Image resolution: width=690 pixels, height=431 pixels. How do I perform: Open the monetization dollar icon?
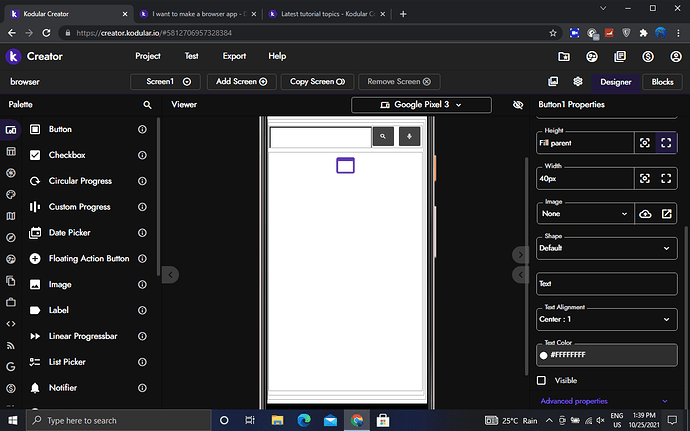648,56
